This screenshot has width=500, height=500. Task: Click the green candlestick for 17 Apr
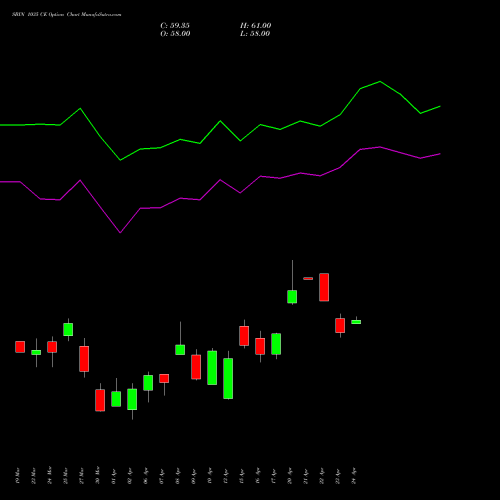pyautogui.click(x=276, y=344)
